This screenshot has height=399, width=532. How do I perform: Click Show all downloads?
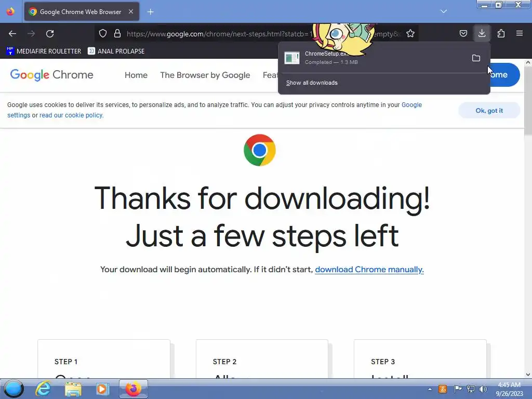312,83
